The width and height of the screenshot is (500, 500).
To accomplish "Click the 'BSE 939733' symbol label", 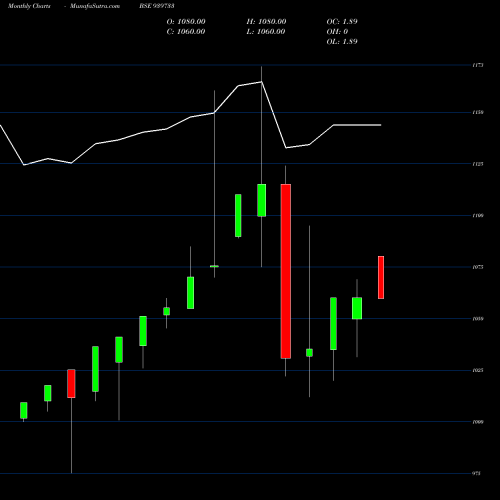I will (x=157, y=6).
